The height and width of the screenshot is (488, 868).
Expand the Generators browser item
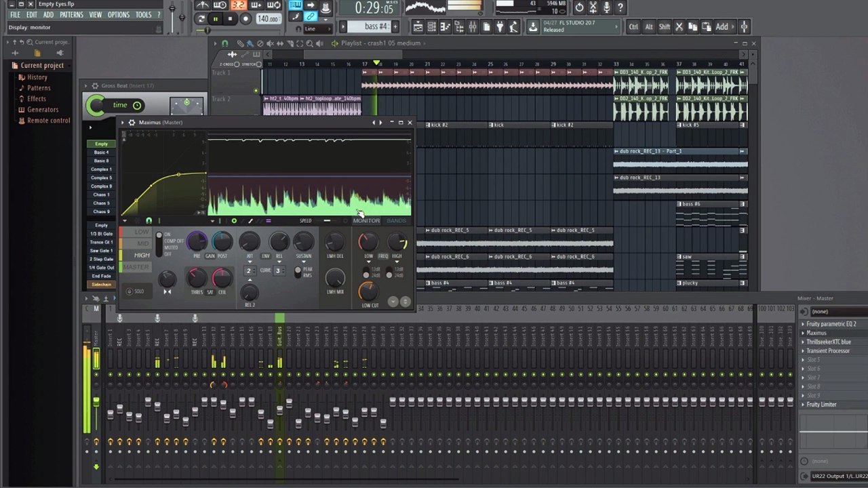[x=42, y=110]
